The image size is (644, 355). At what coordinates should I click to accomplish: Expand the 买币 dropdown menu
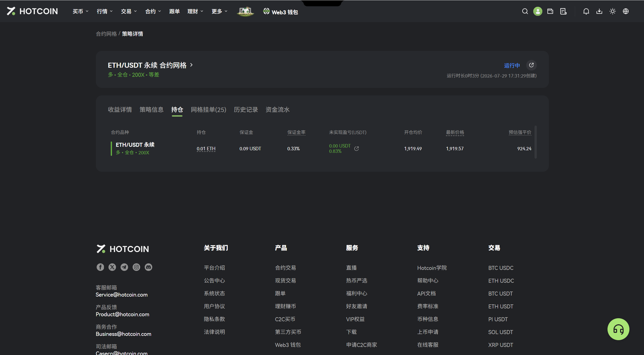click(81, 11)
